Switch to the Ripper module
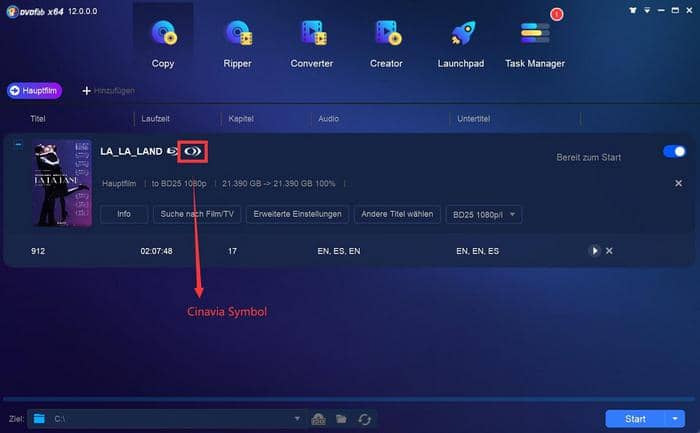Screen dimensions: 700x433 click(238, 44)
